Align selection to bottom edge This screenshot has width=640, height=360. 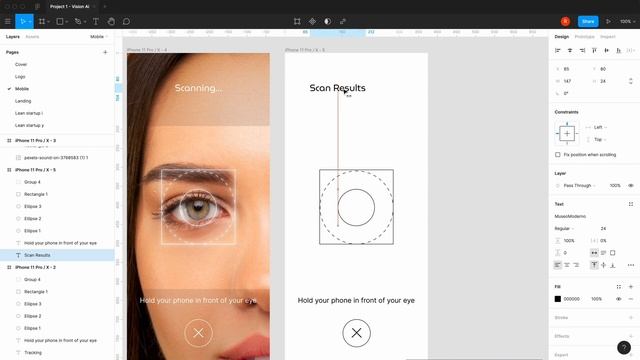click(619, 50)
